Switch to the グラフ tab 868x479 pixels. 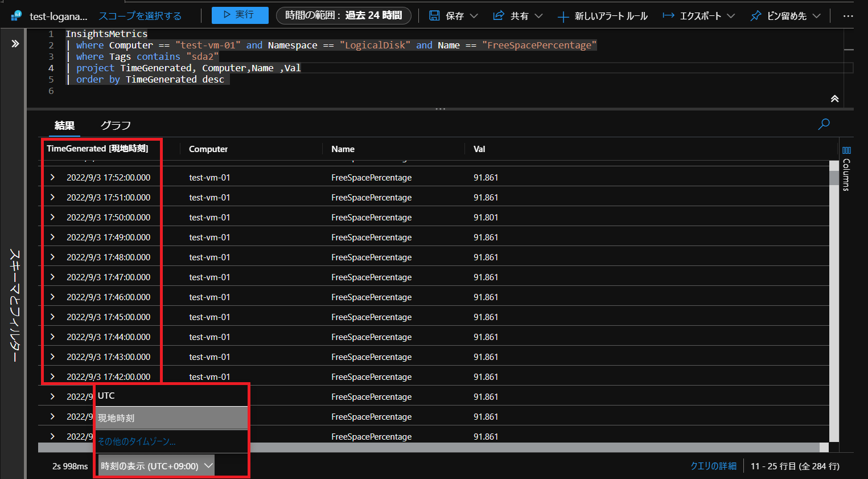tap(116, 125)
